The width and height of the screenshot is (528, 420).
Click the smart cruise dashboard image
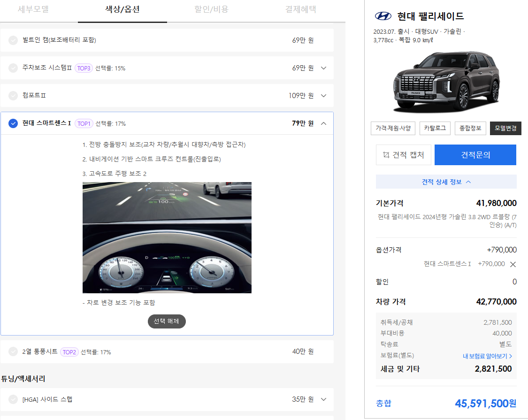(167, 237)
